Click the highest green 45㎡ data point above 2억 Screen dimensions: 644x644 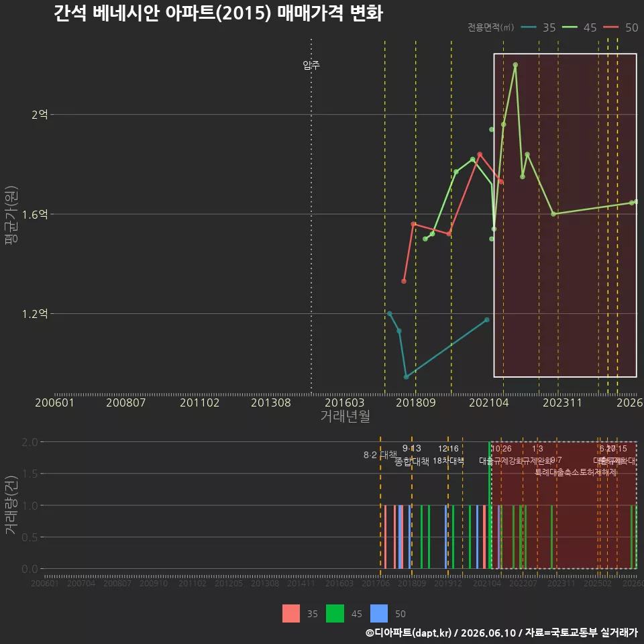(x=515, y=65)
